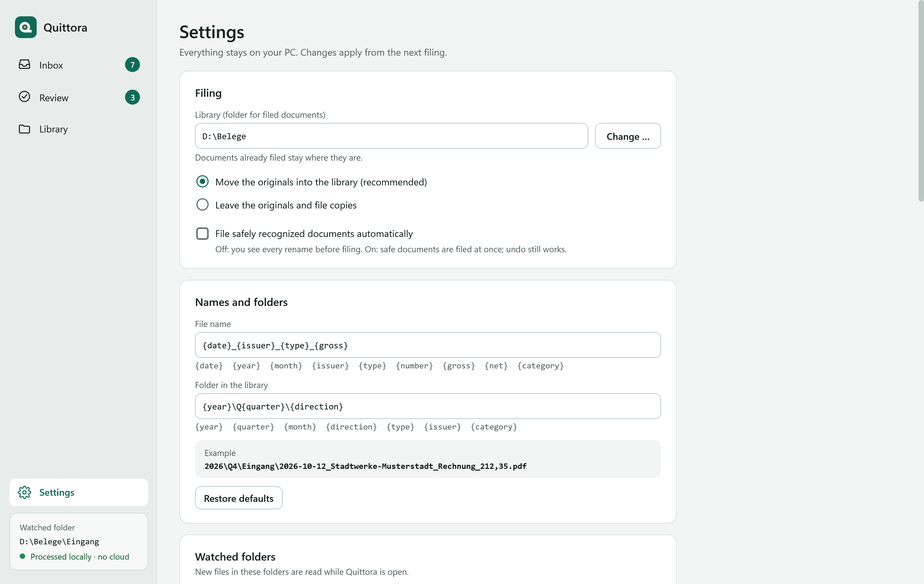Enable File safely recognized documents automatically

coord(202,234)
